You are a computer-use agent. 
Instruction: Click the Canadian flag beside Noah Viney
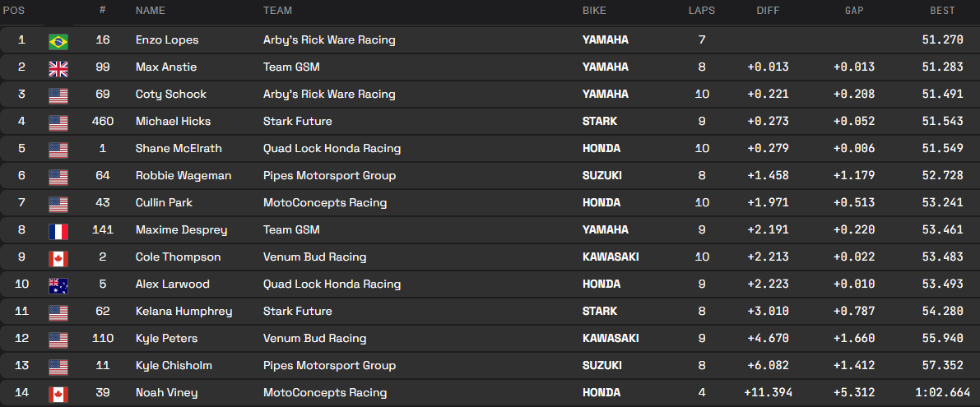coord(58,393)
